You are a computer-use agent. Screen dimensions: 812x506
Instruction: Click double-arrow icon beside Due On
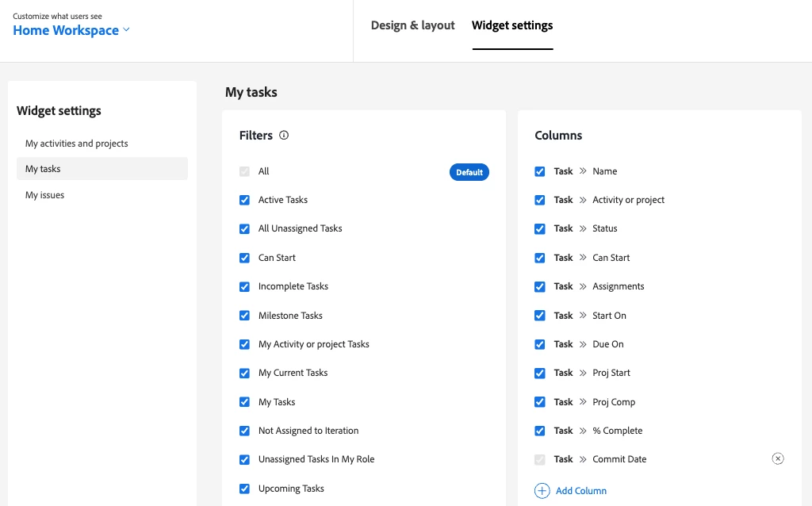click(x=583, y=344)
